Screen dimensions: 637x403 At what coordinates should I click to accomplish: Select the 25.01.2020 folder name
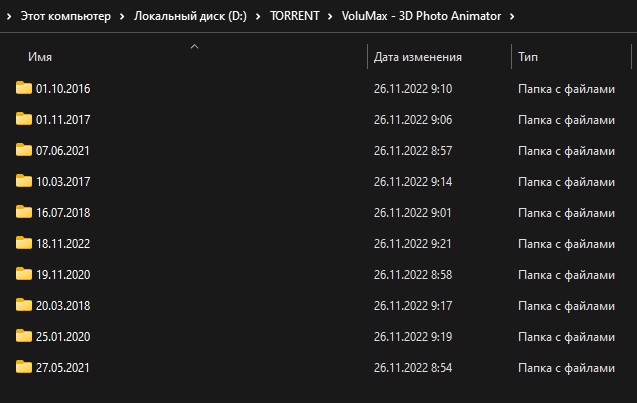(63, 336)
